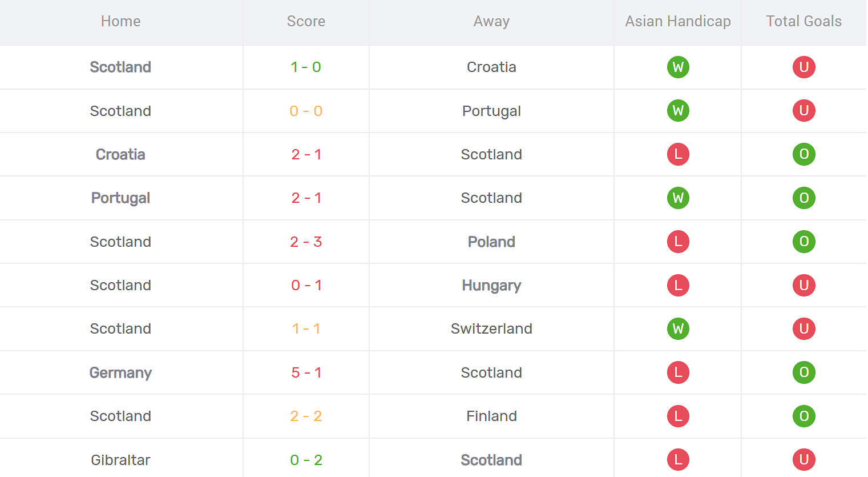Viewport: 868px width, 477px height.
Task: Click the Total Goals column header
Action: coord(804,21)
